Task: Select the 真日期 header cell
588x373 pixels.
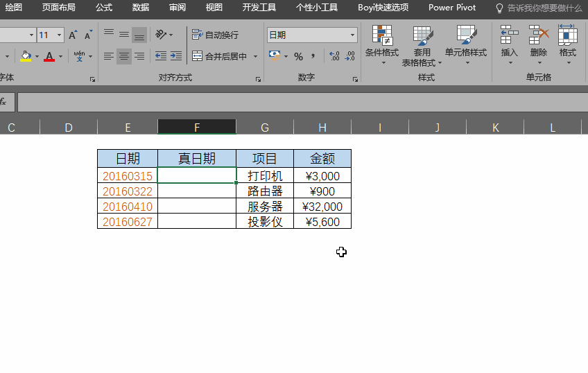Action: pyautogui.click(x=197, y=159)
